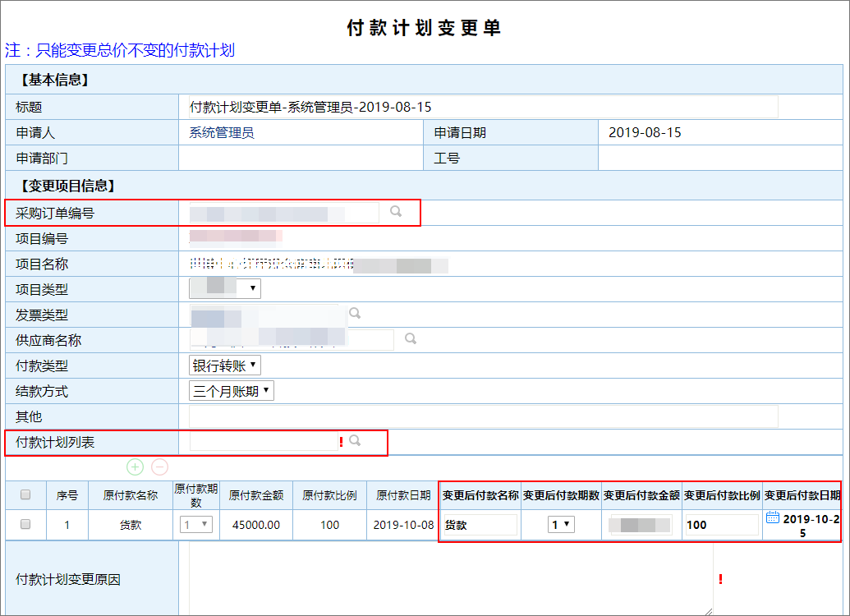Check the checkbox for row 1 货款

coord(25,524)
